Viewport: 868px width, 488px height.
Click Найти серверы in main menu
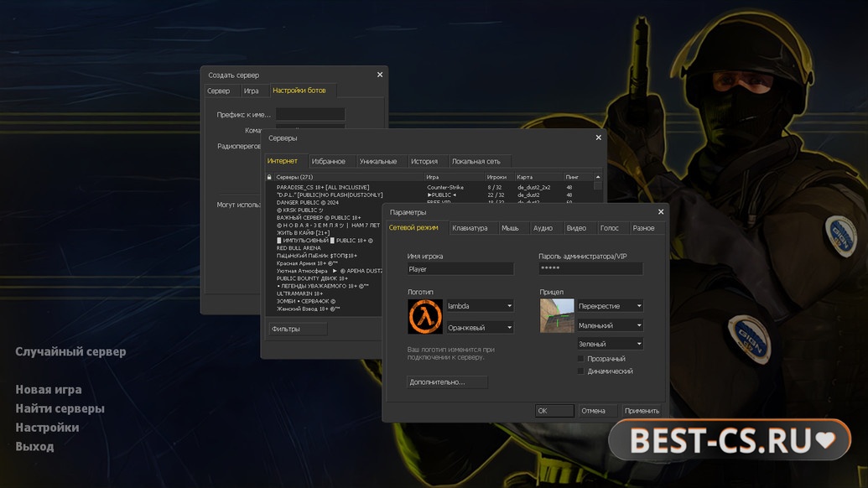[x=60, y=408]
